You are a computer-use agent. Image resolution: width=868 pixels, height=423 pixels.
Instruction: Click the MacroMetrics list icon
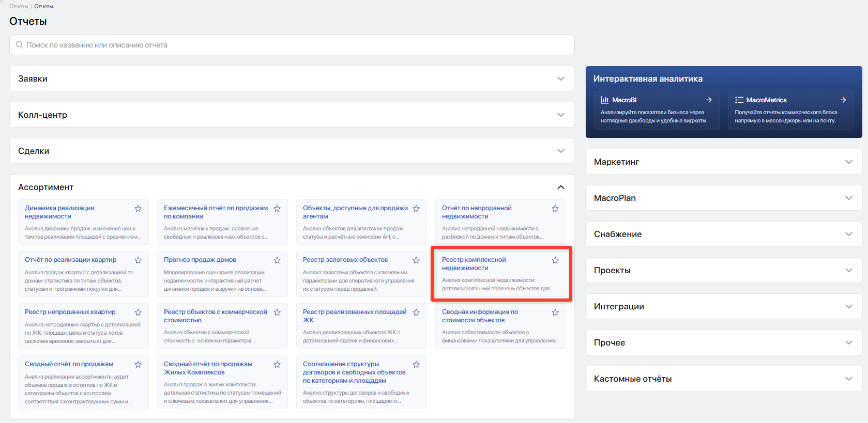point(739,100)
